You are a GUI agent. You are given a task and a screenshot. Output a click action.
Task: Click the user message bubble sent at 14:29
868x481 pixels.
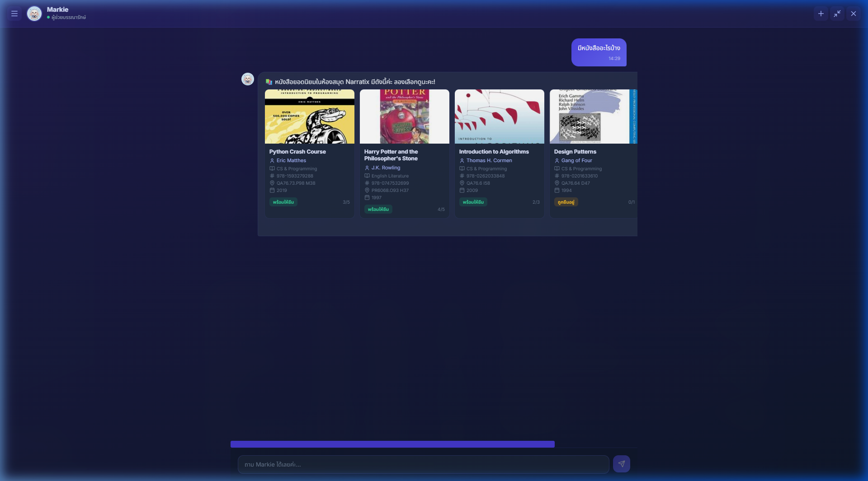click(x=599, y=52)
